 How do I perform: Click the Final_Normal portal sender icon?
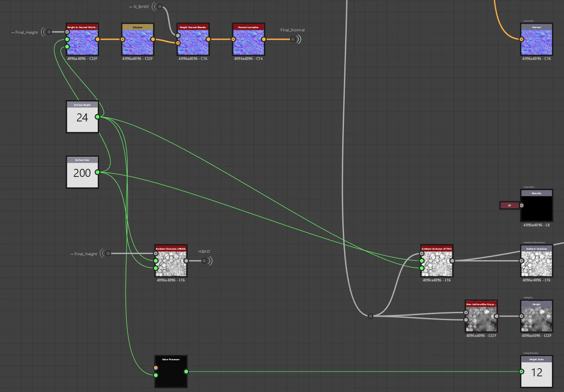click(295, 39)
